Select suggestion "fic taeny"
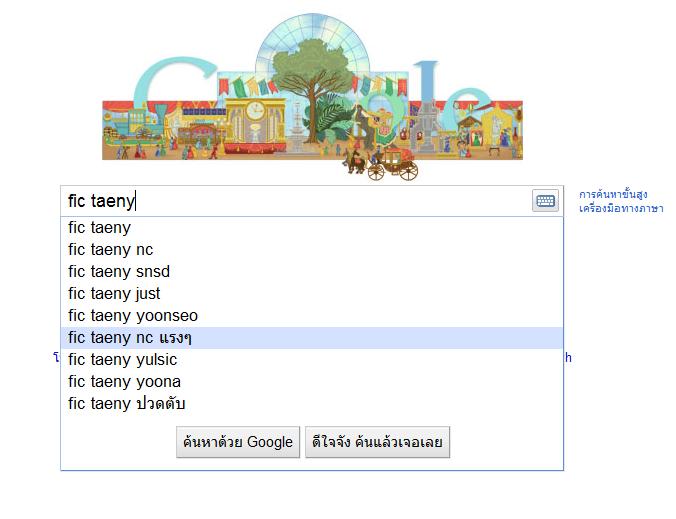 pos(312,228)
